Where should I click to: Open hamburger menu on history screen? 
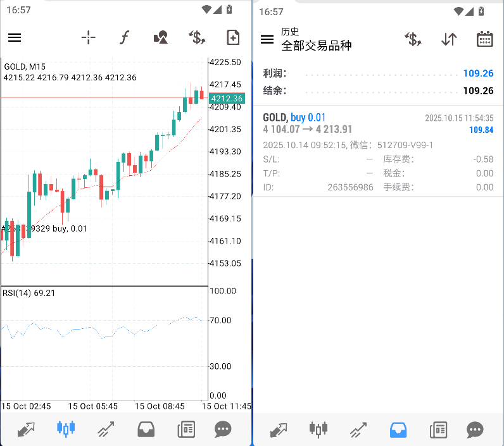coord(267,39)
